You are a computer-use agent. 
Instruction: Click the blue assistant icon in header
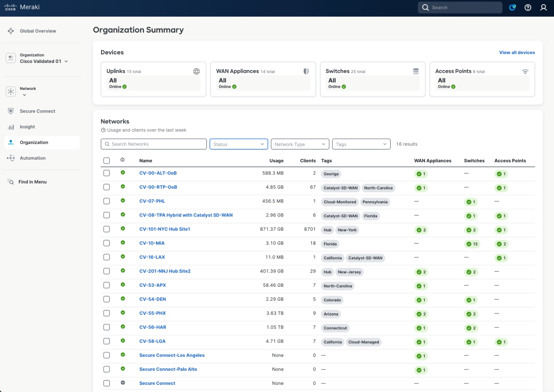pos(512,7)
